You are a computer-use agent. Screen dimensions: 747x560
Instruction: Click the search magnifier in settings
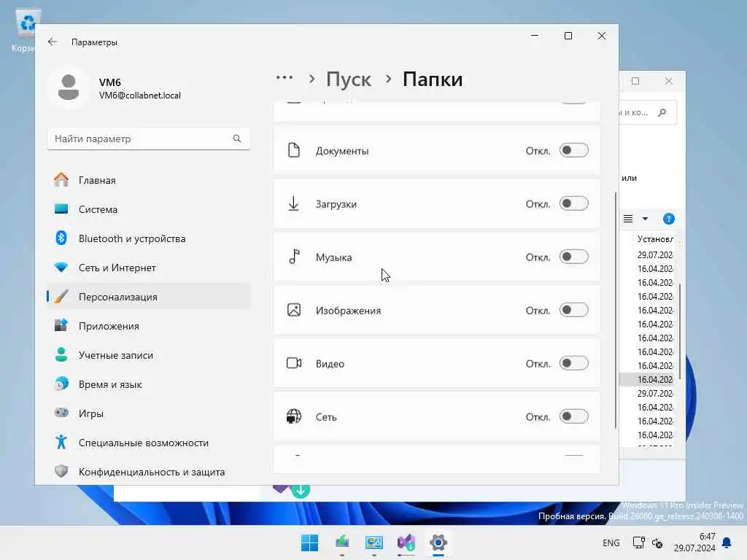[x=237, y=139]
